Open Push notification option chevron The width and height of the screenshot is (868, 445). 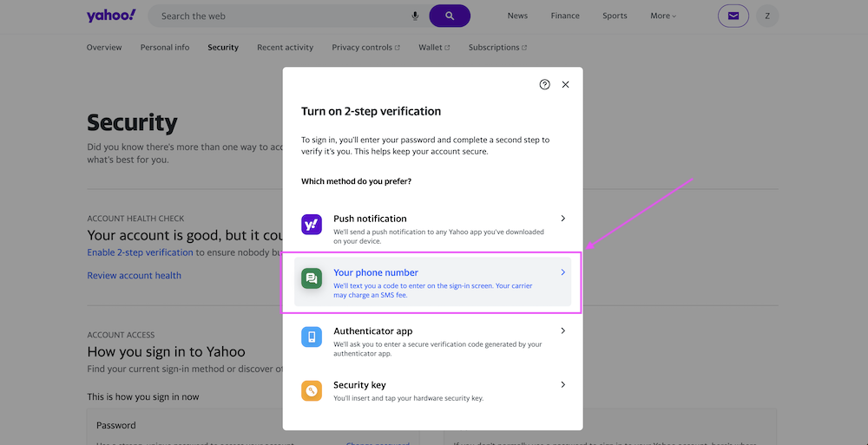point(562,219)
